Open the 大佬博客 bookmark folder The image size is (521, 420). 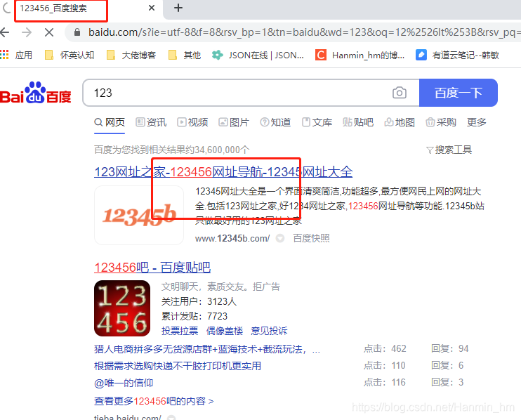(131, 55)
